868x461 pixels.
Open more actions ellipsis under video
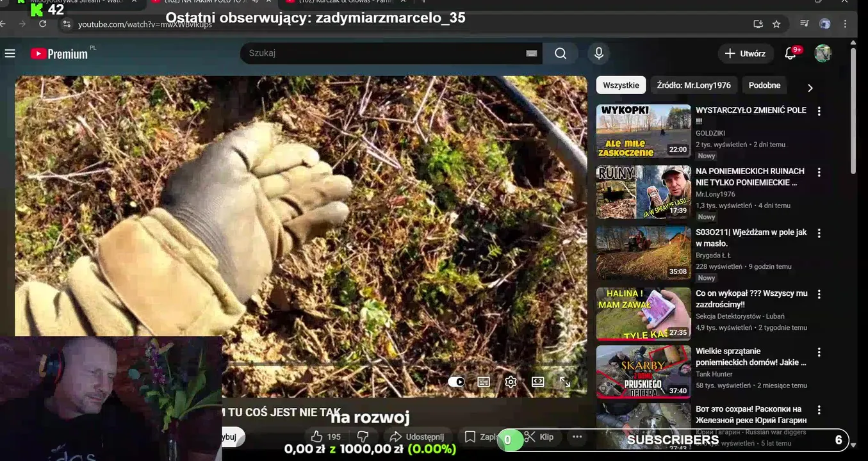coord(577,437)
